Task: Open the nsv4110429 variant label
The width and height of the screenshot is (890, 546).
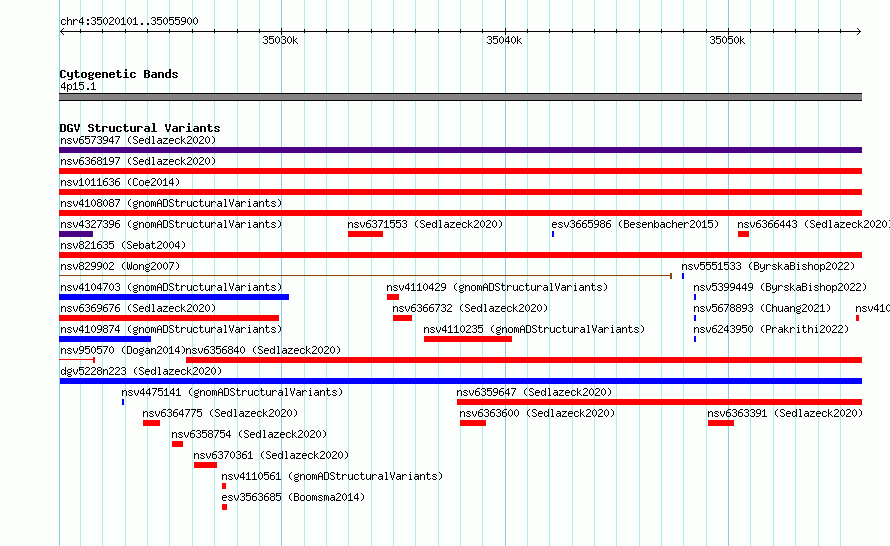Action: pyautogui.click(x=497, y=287)
